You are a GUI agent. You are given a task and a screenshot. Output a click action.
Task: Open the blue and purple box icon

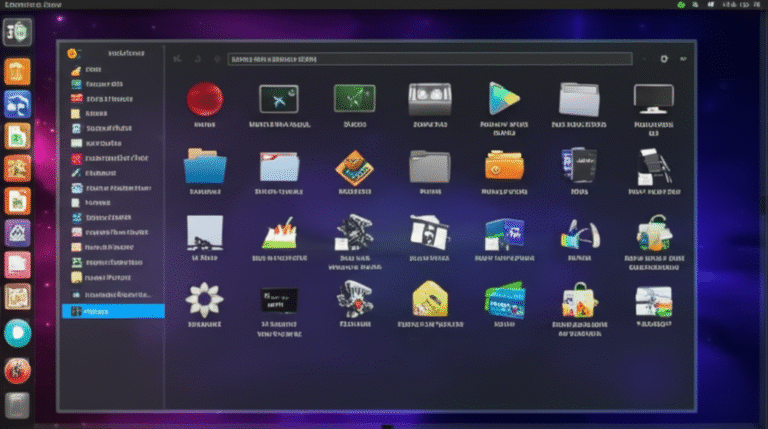coord(504,234)
